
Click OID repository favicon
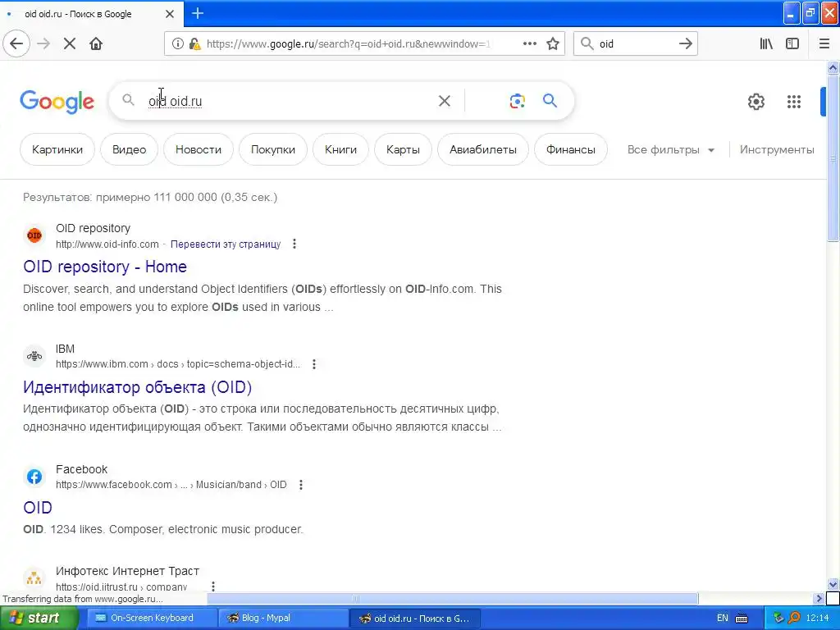tap(34, 235)
